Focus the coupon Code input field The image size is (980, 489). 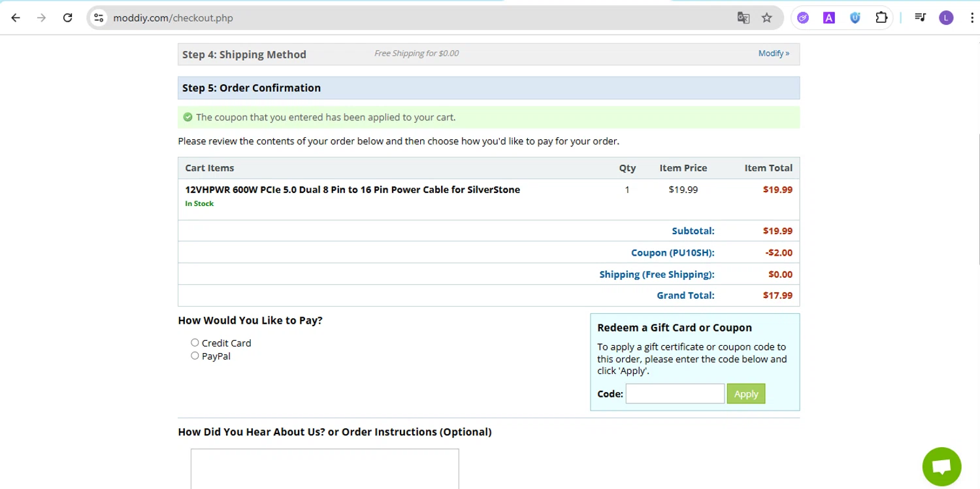(675, 394)
